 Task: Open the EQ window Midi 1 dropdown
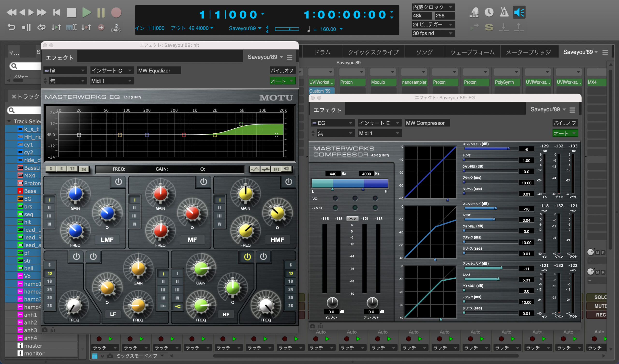tap(112, 81)
